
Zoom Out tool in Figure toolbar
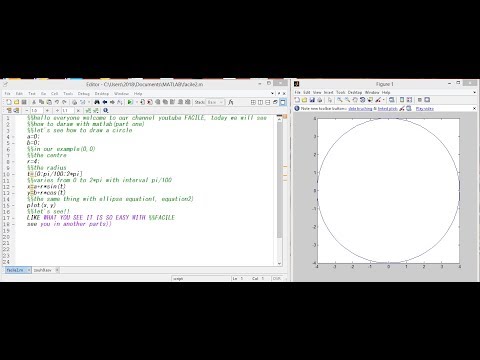point(347,100)
